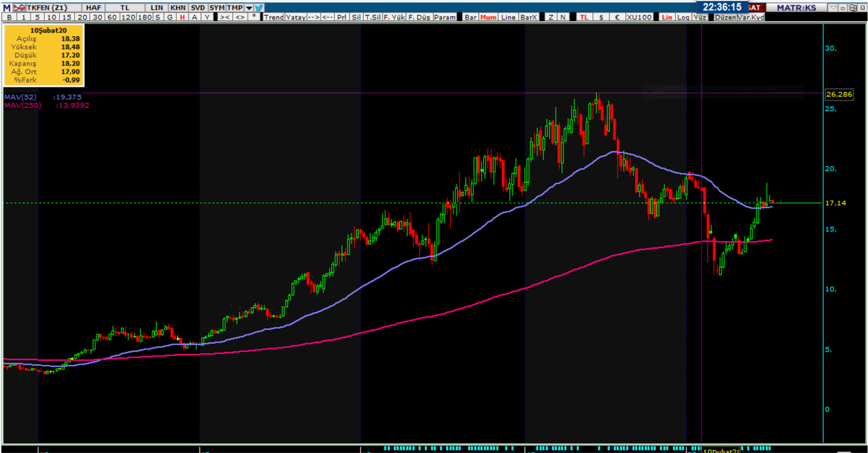Select the 15 minute period

(x=67, y=17)
